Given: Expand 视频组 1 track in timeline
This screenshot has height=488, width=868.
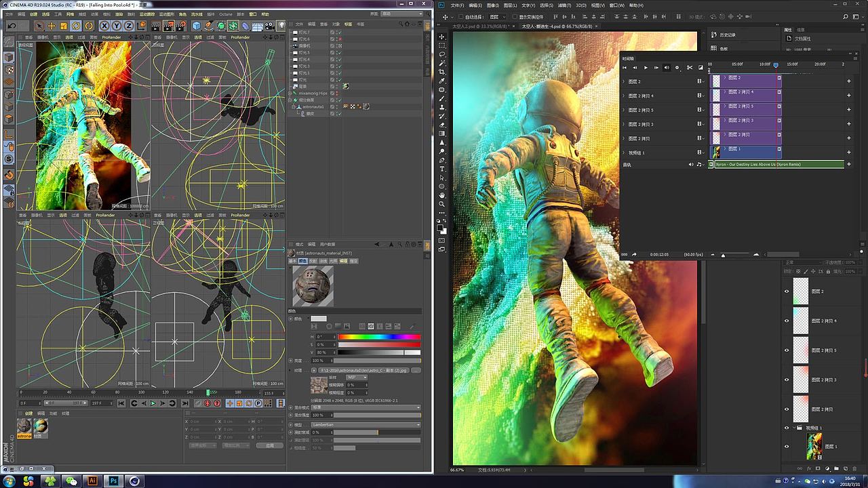Looking at the screenshot, I should [x=624, y=152].
